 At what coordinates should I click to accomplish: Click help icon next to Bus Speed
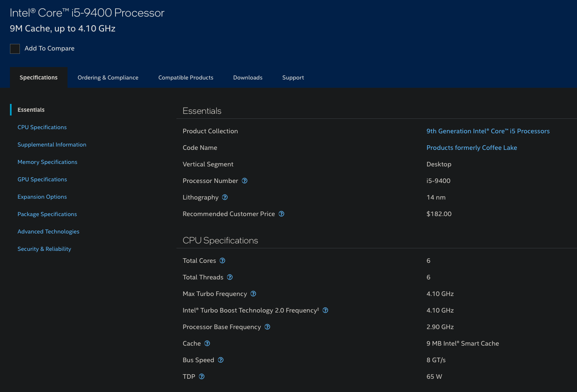221,360
